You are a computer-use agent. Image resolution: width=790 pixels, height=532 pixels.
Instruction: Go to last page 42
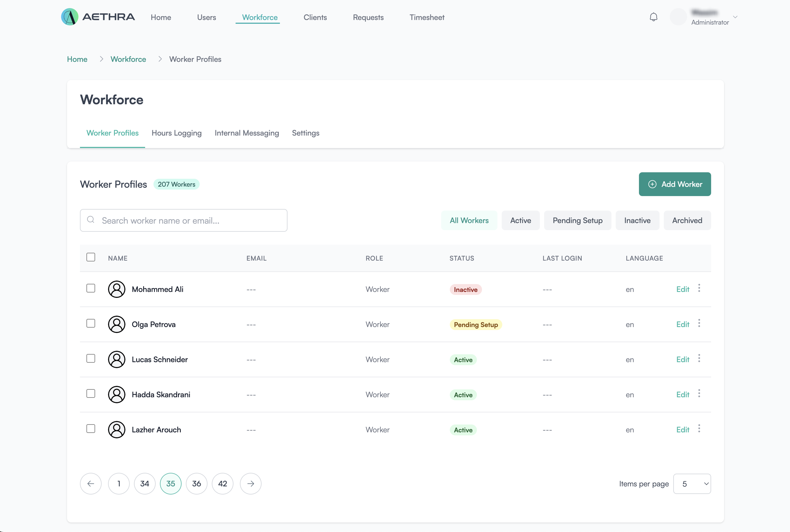click(223, 483)
